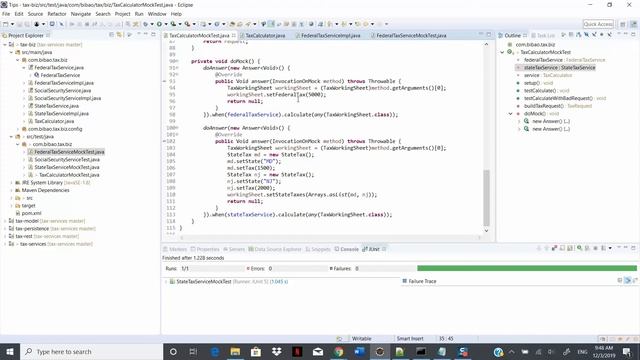The width and height of the screenshot is (640, 360).
Task: Maximize the Project Explorer panel
Action: point(153,35)
